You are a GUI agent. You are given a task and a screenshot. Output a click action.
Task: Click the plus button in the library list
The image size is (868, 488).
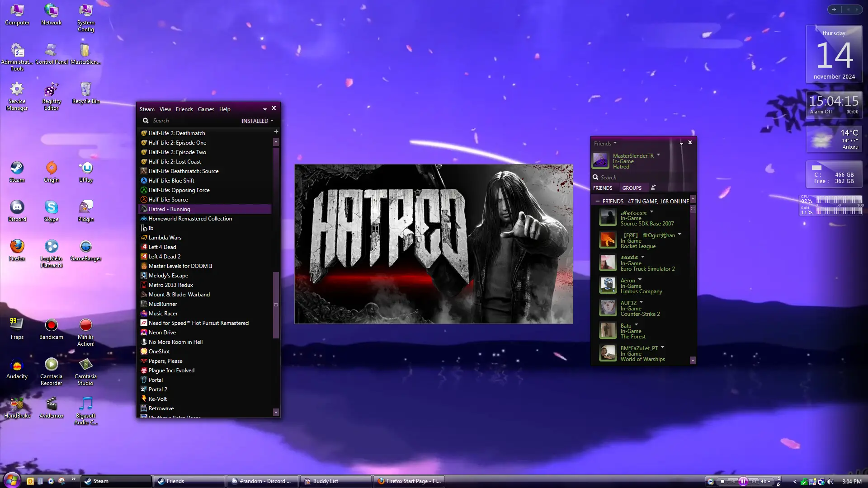[x=276, y=131]
